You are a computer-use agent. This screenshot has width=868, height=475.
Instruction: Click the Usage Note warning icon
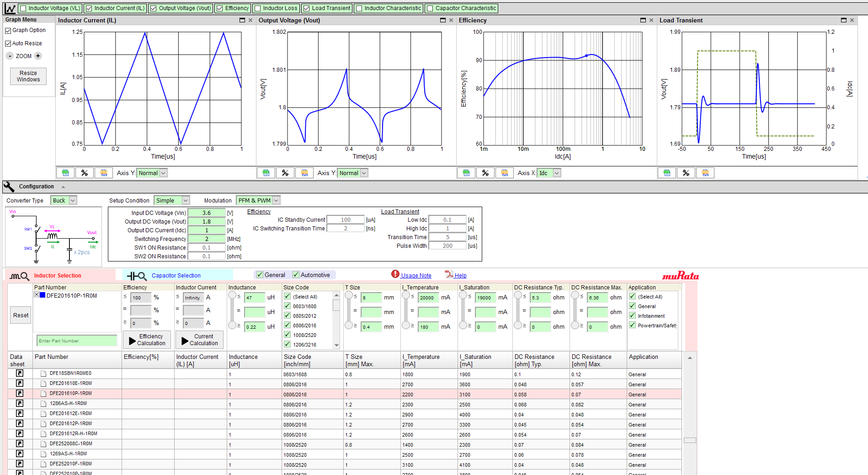tap(395, 275)
